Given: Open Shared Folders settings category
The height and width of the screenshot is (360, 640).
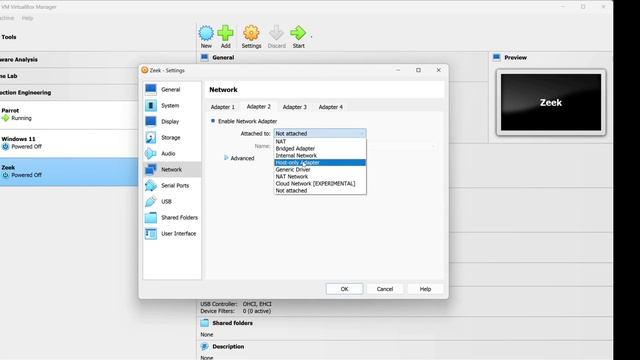Looking at the screenshot, I should coord(172,218).
